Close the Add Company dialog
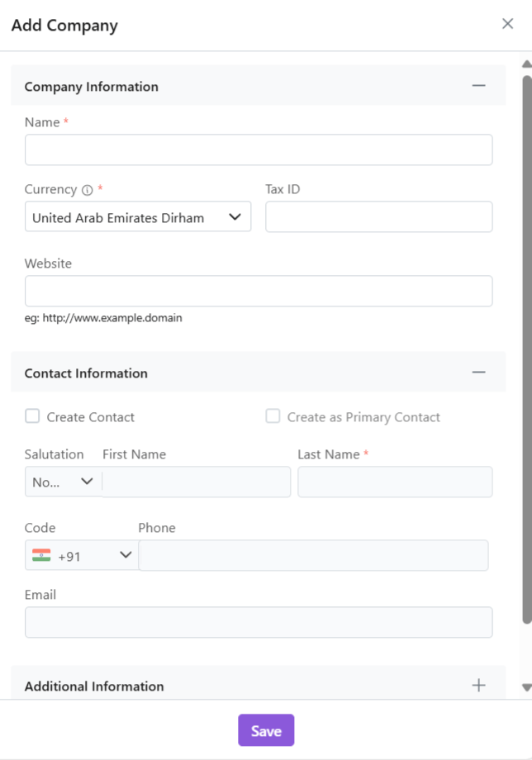Screen dimensions: 532x760 (x=507, y=24)
